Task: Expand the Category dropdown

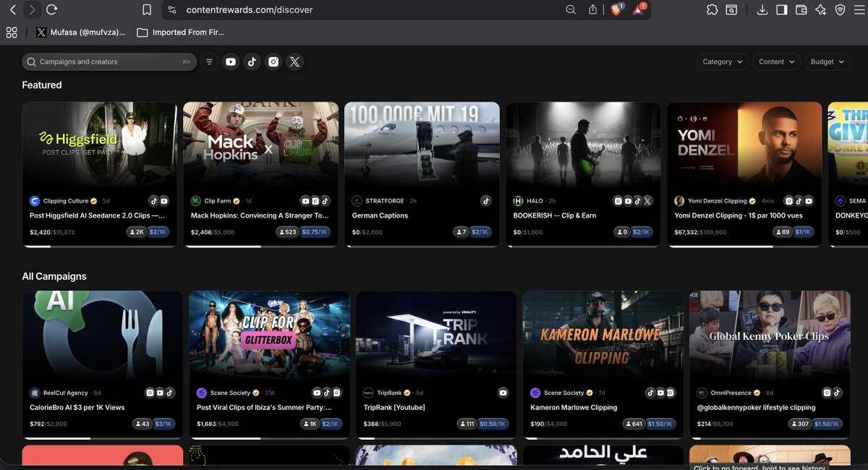Action: [x=723, y=62]
